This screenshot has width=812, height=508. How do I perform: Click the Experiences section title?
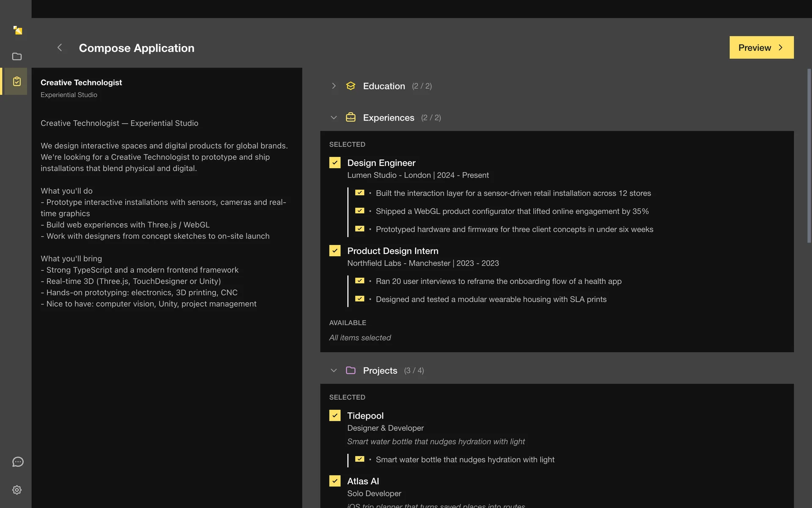coord(389,118)
